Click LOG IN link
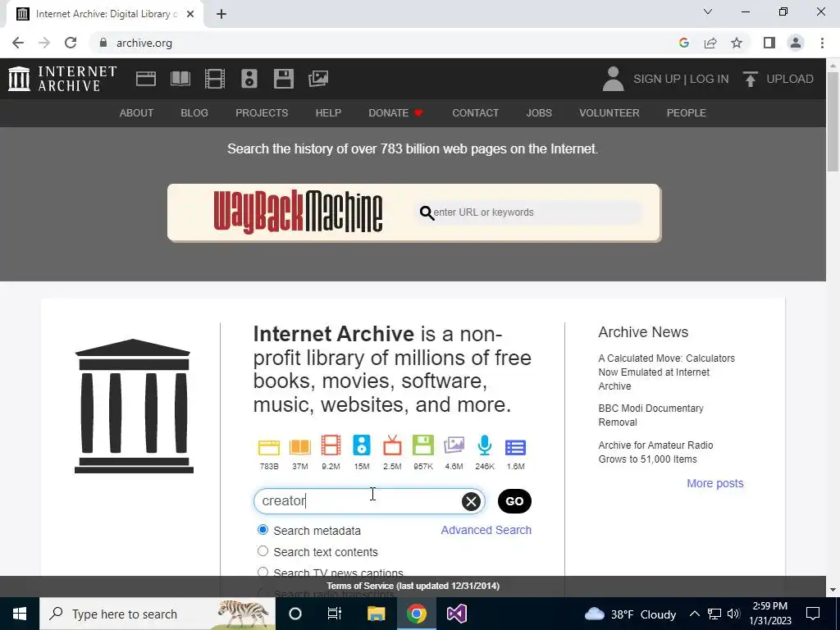Viewport: 840px width, 630px height. (709, 79)
